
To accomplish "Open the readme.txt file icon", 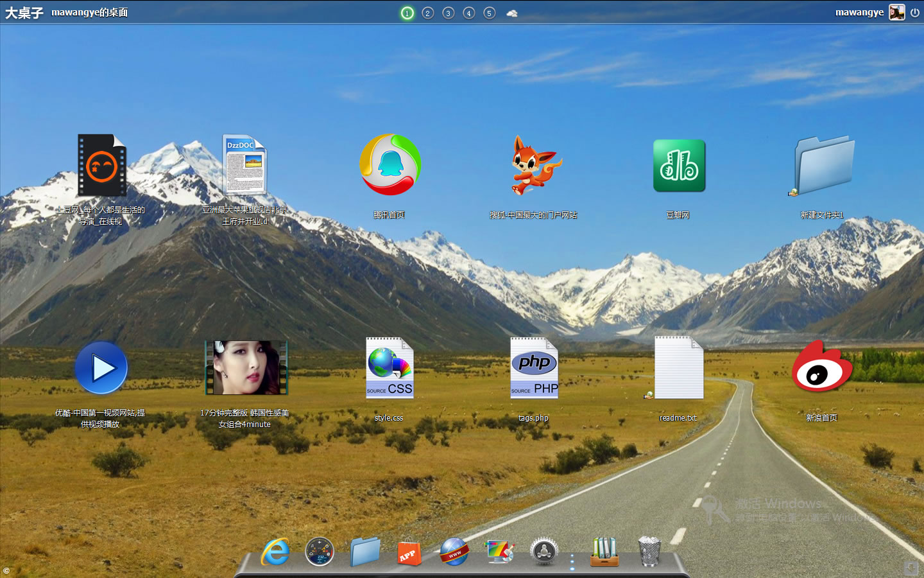I will click(x=678, y=368).
